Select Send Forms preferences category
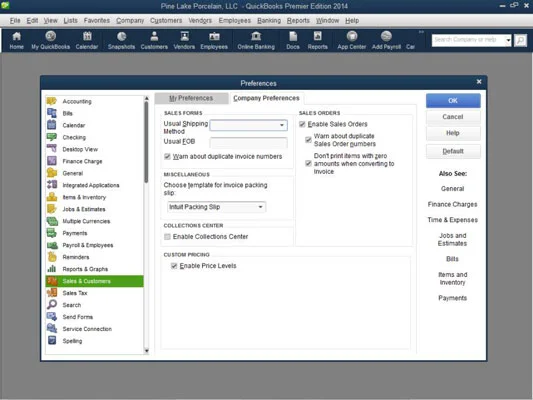533x400 pixels. (x=94, y=317)
